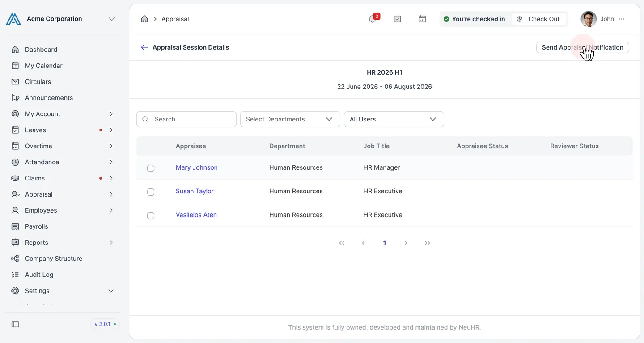Go to the last page with double-right arrows
This screenshot has height=343, width=644.
428,243
